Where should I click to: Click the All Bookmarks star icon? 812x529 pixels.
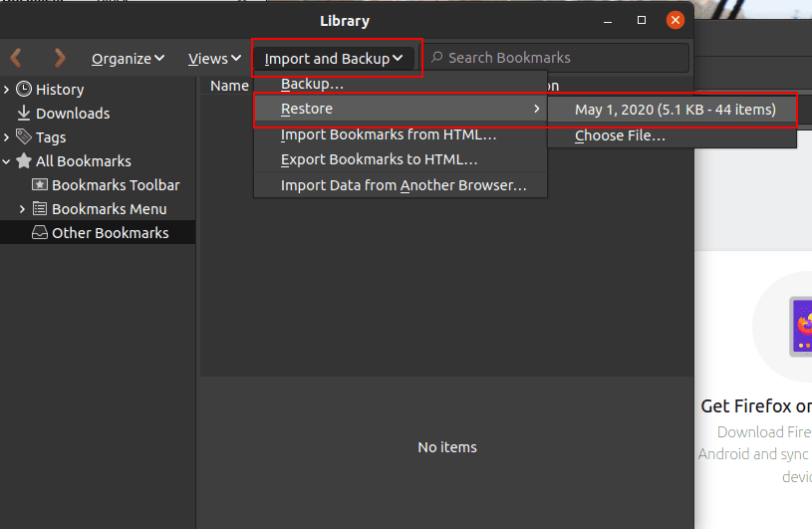(x=24, y=161)
